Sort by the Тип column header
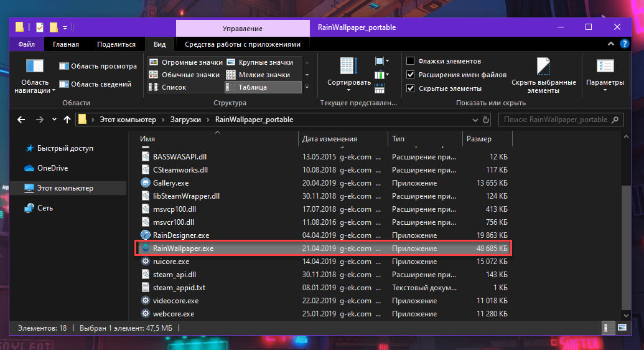644x350 pixels. click(x=398, y=139)
